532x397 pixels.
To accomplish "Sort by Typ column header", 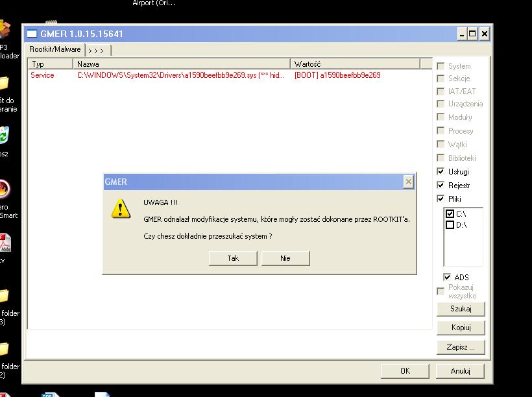I will pos(51,64).
